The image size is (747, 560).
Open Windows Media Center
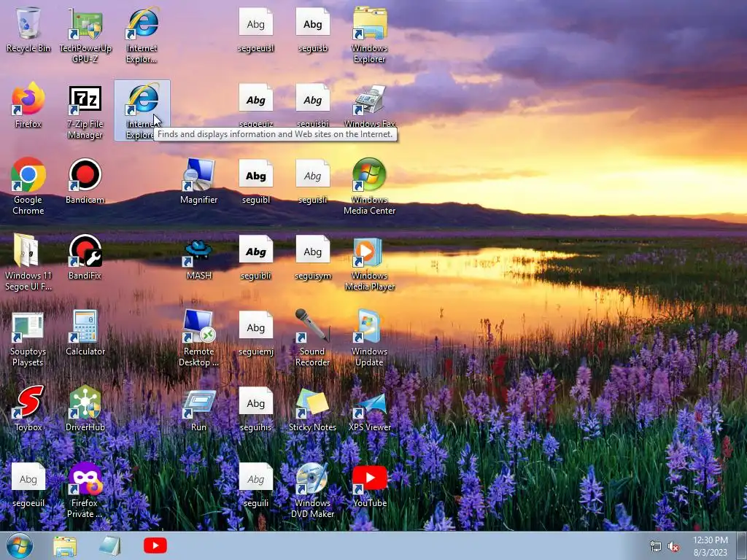tap(369, 186)
